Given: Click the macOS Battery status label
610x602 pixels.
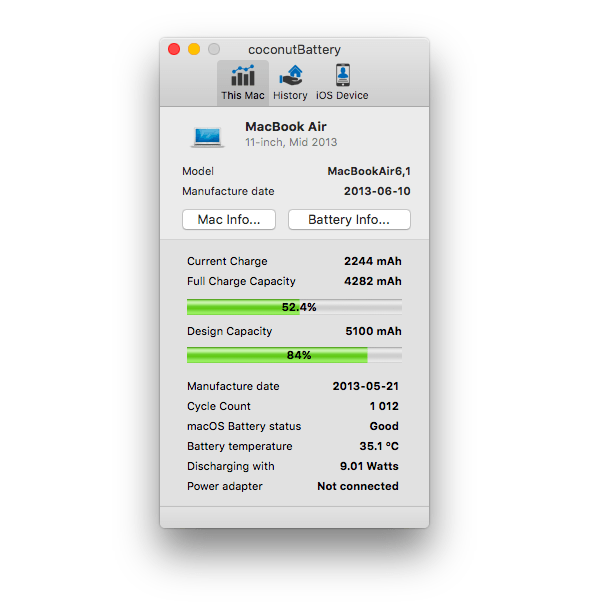Looking at the screenshot, I should [244, 426].
